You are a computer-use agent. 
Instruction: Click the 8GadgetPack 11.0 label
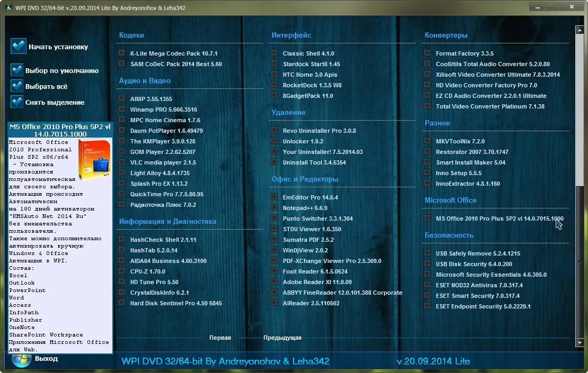(x=308, y=96)
